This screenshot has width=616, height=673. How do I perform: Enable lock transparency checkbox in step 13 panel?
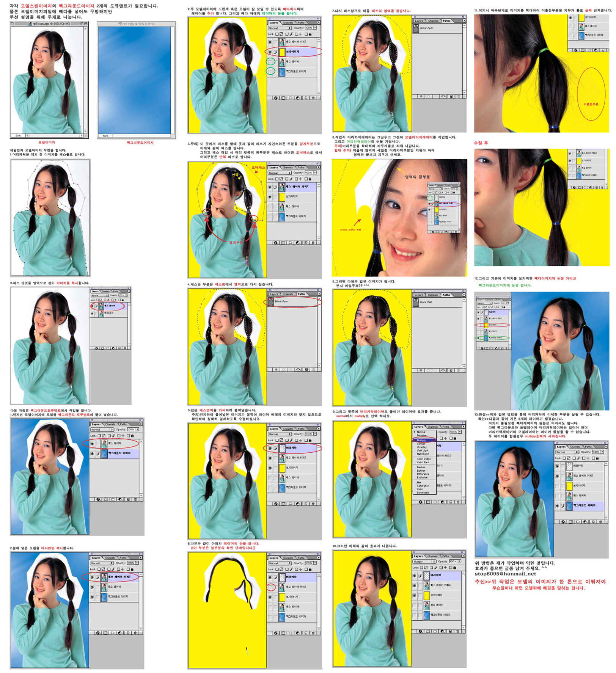[565, 458]
